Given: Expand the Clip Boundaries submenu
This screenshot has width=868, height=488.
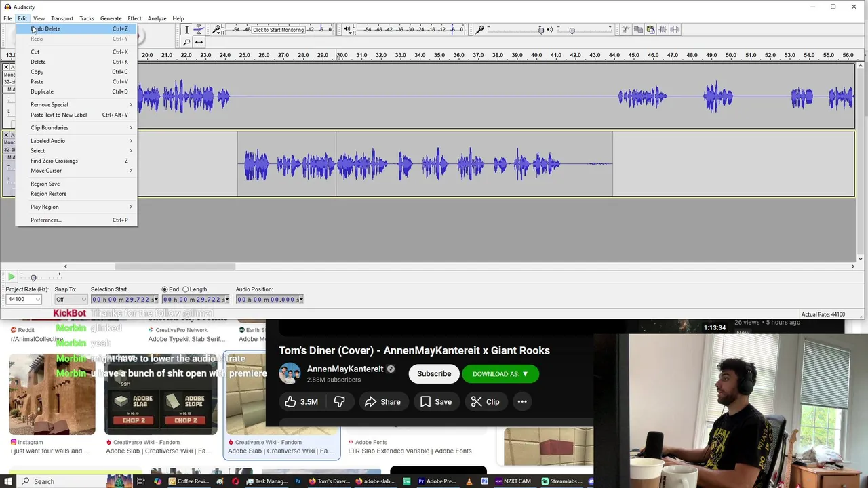Looking at the screenshot, I should (77, 127).
